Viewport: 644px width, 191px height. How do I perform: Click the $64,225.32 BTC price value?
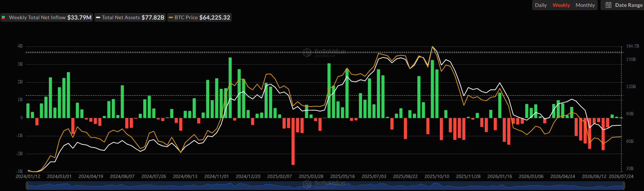click(215, 17)
